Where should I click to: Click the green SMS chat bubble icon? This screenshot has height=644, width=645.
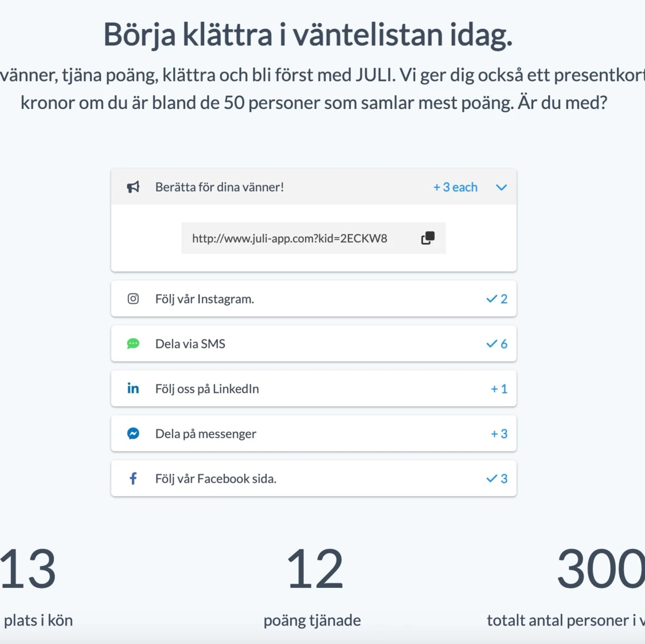click(x=133, y=344)
